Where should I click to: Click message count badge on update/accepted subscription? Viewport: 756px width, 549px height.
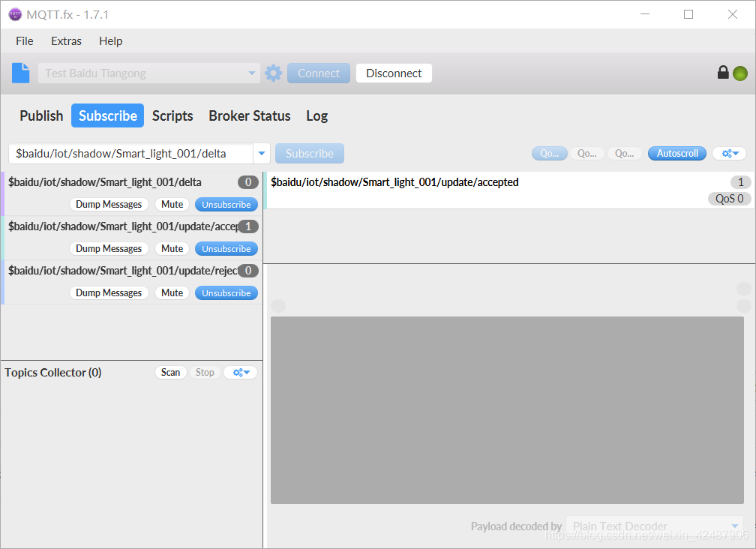[x=248, y=226]
